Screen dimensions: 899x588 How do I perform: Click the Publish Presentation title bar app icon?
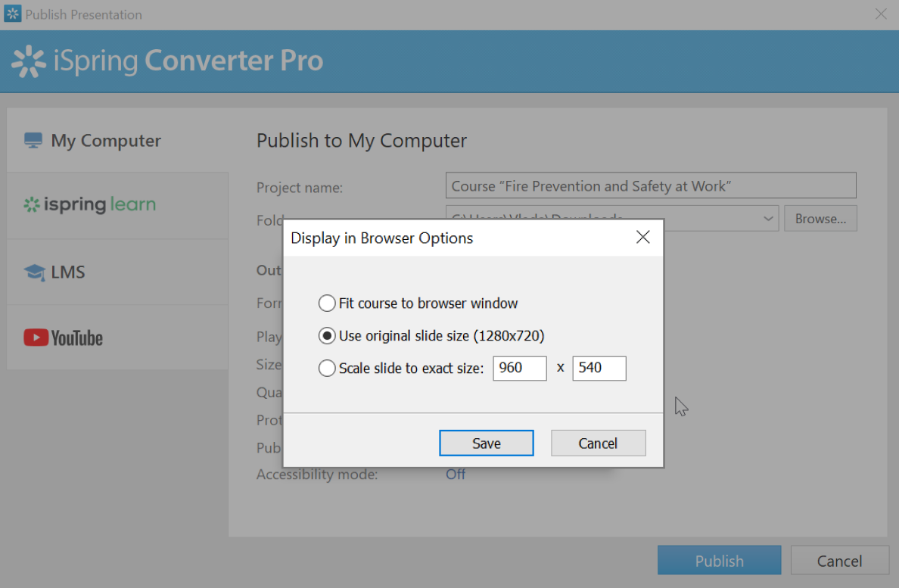pos(13,14)
